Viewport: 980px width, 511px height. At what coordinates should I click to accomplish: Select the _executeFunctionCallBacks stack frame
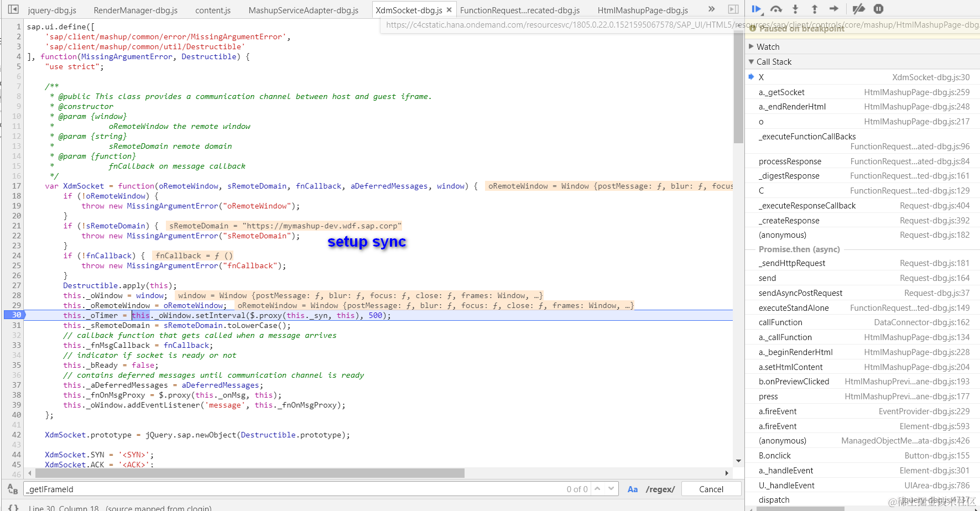click(863, 142)
